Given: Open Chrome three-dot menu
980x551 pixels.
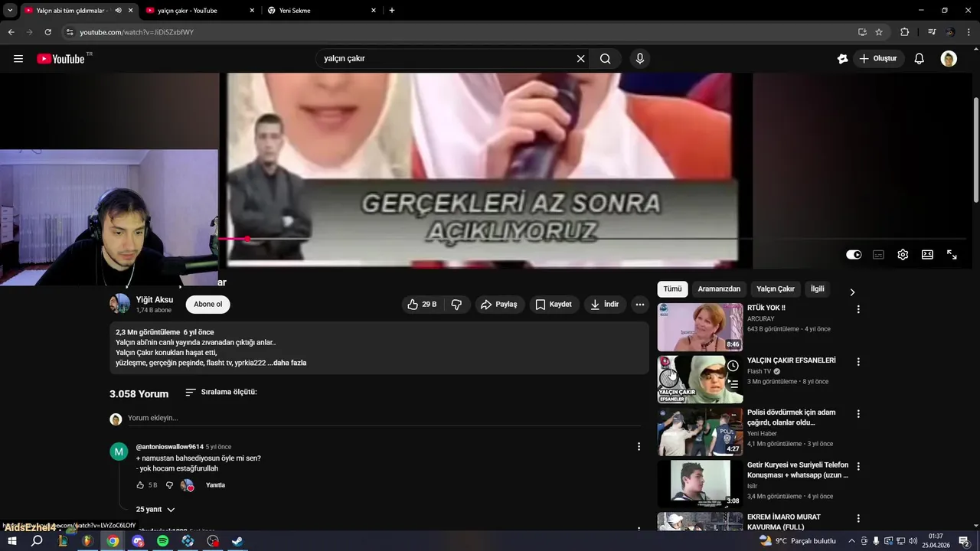Looking at the screenshot, I should pos(969,32).
